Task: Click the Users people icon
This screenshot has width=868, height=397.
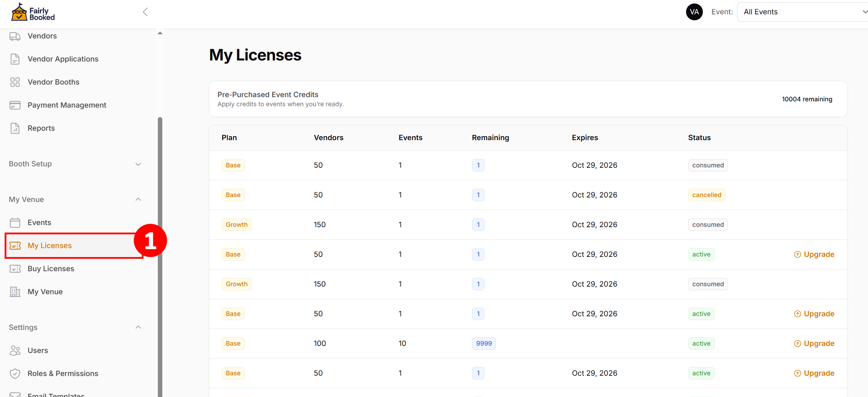Action: pyautogui.click(x=15, y=351)
